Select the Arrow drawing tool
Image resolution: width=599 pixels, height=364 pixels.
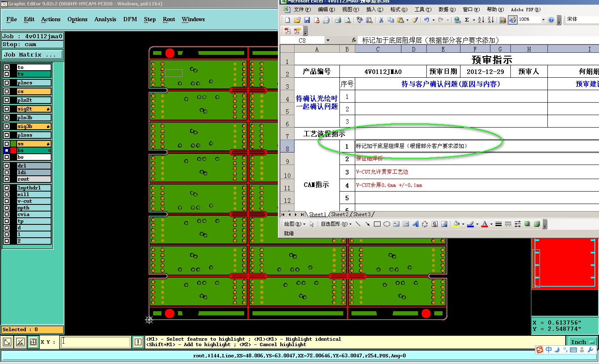coord(367,224)
